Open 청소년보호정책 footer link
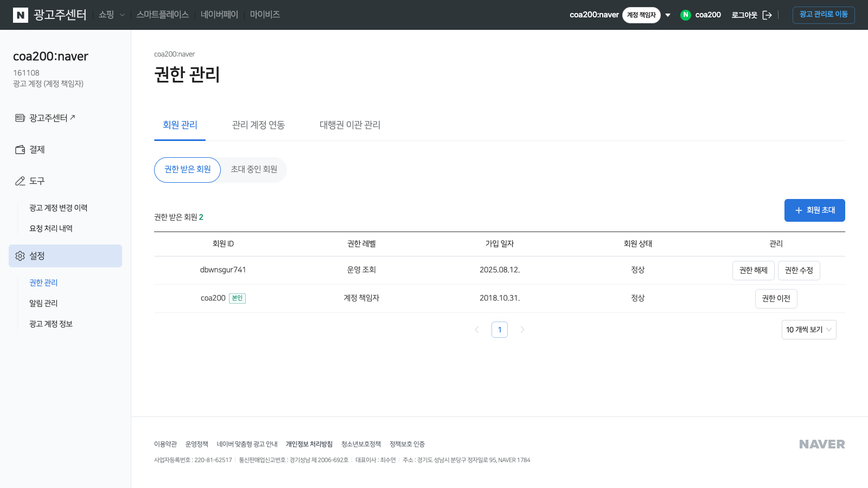 coord(361,444)
